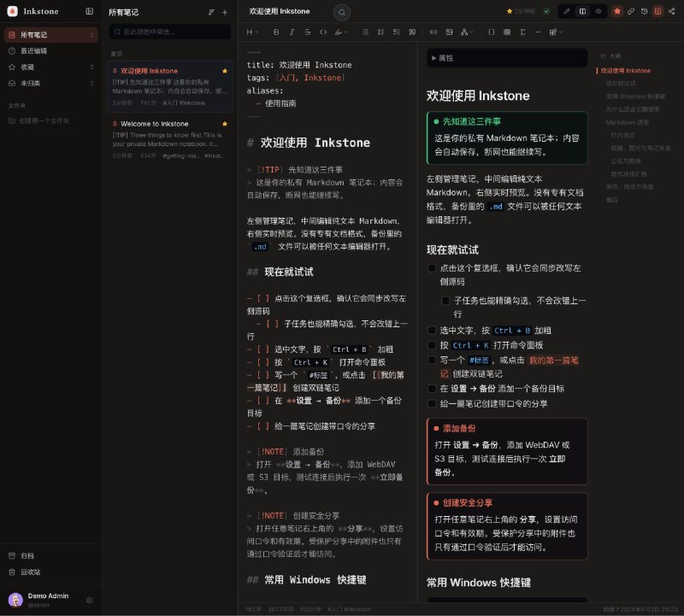The height and width of the screenshot is (616, 684).
Task: Click the # 欢迎使用 Inkstone heading in editor
Action: [309, 143]
